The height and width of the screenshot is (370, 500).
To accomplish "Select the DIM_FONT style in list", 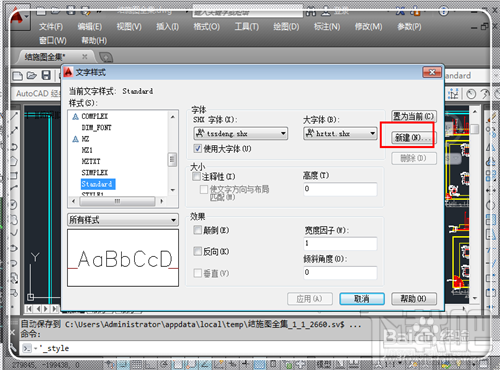I will click(x=96, y=127).
